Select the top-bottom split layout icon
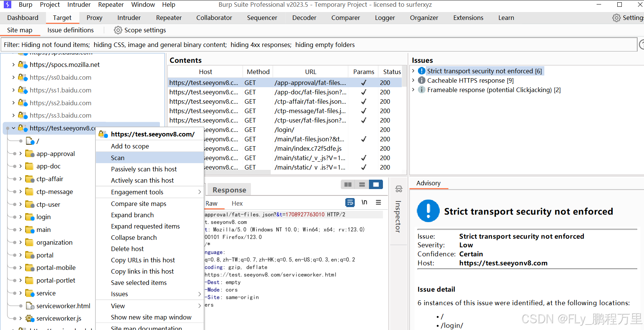 coord(362,185)
